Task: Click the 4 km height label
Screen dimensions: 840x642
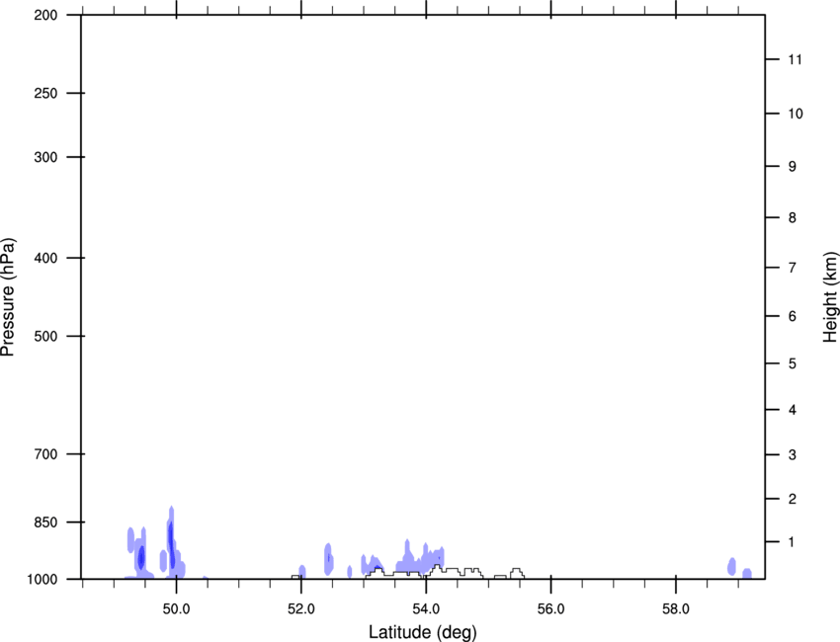Action: (x=793, y=410)
